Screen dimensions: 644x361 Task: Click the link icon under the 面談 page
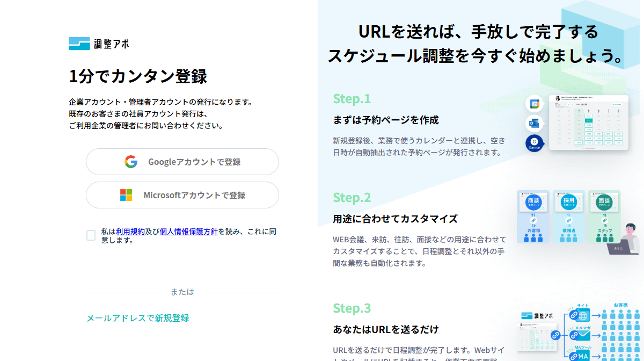pos(605,221)
